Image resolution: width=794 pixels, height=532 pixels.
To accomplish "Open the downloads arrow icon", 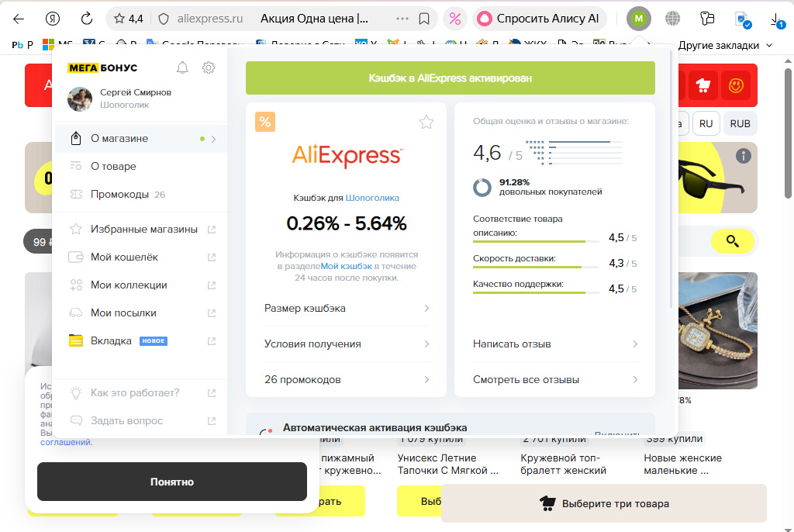I will tap(776, 20).
